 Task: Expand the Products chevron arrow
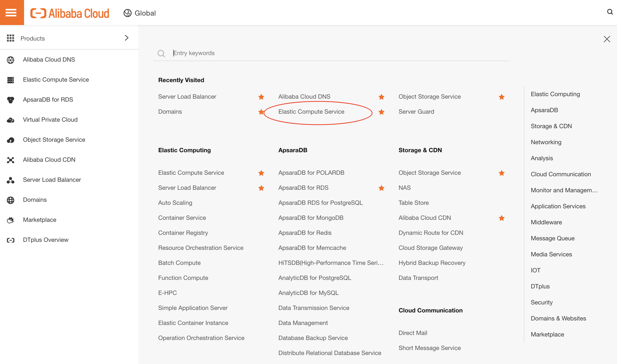126,38
